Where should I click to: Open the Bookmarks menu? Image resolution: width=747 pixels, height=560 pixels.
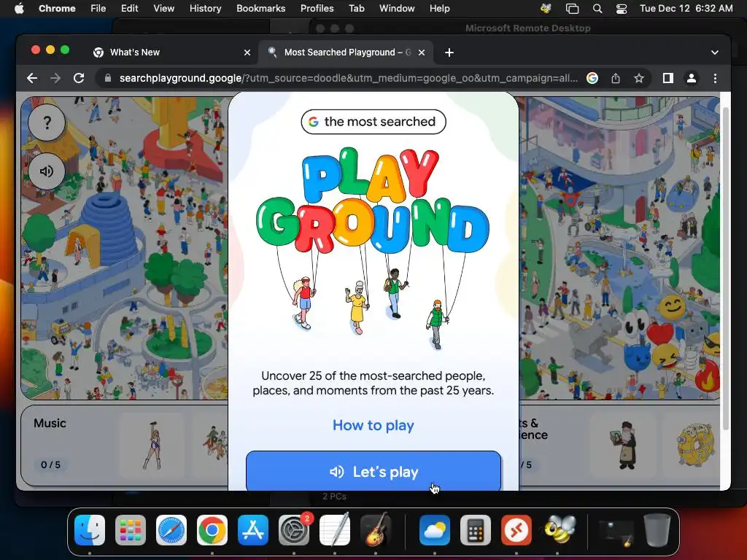tap(260, 8)
